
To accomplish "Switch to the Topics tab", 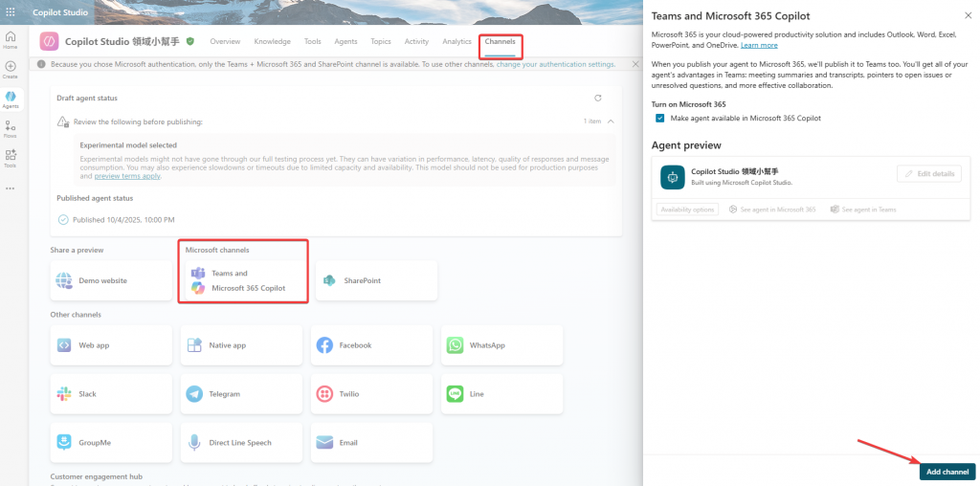I will tap(381, 41).
